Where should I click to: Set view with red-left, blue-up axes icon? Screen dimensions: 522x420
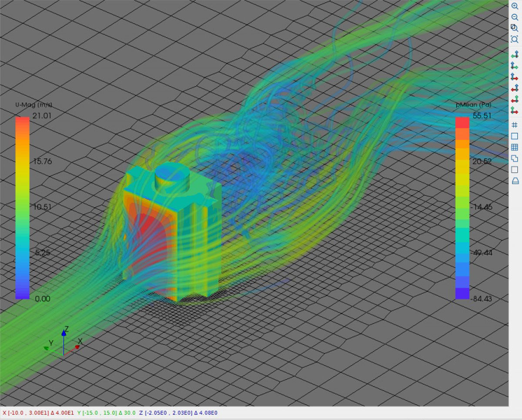point(515,88)
